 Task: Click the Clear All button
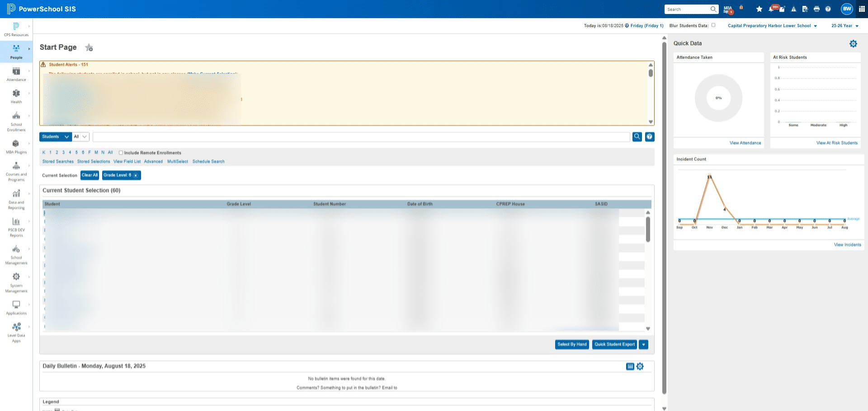90,175
